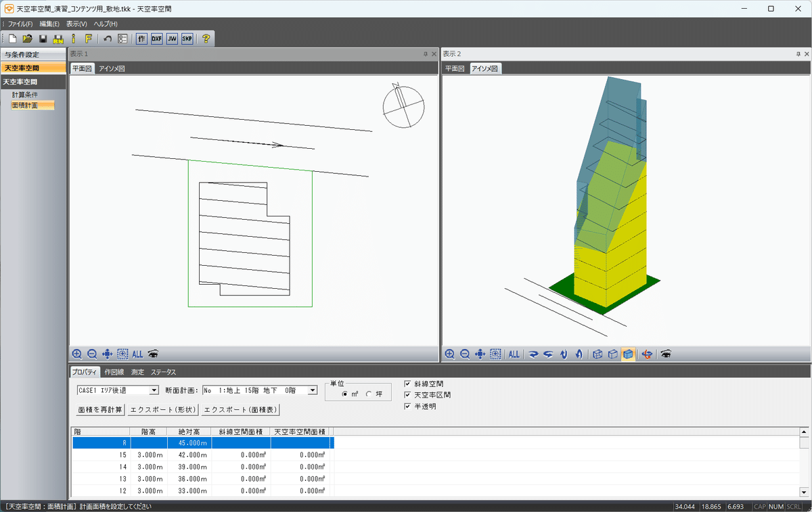Click the 作 toolbar button
Image resolution: width=812 pixels, height=512 pixels.
pos(142,39)
